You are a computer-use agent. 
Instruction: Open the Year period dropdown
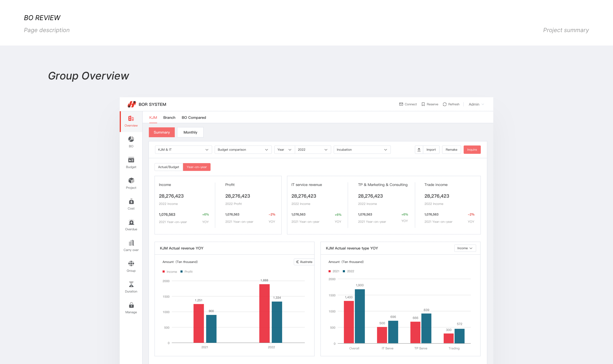(284, 150)
